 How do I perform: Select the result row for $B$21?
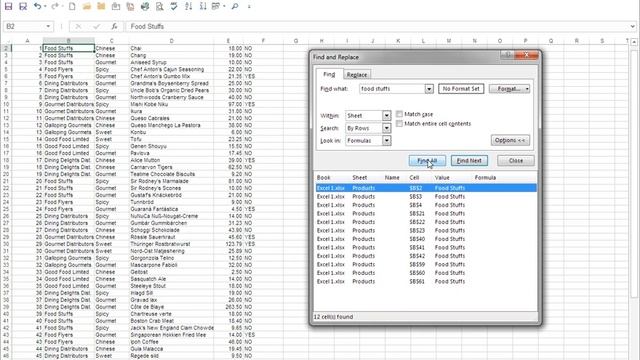click(x=426, y=213)
